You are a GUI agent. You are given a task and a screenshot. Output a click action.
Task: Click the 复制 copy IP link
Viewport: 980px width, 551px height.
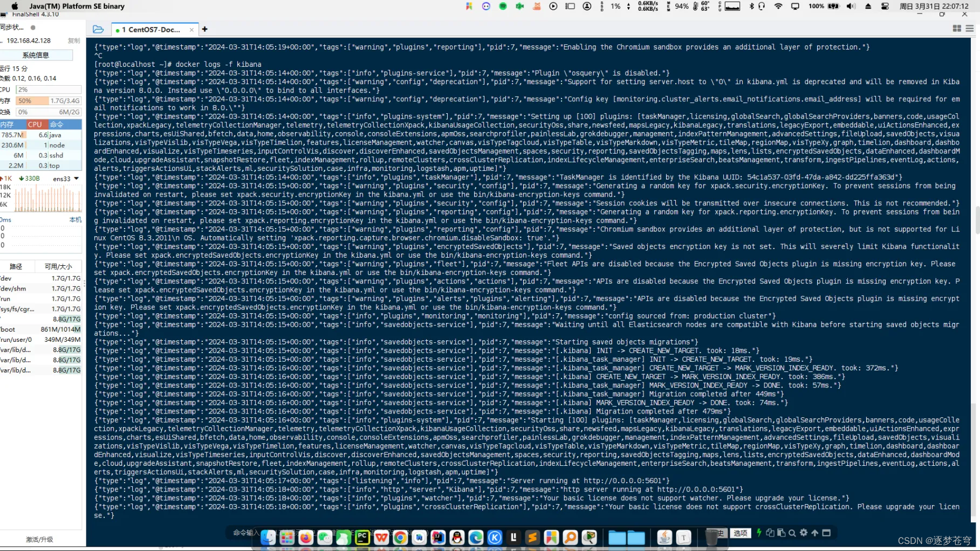coord(74,40)
